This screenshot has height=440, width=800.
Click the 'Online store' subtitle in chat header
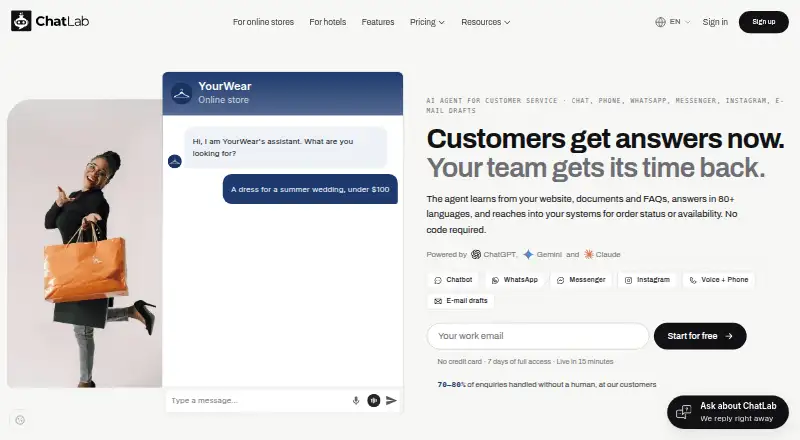click(x=223, y=100)
